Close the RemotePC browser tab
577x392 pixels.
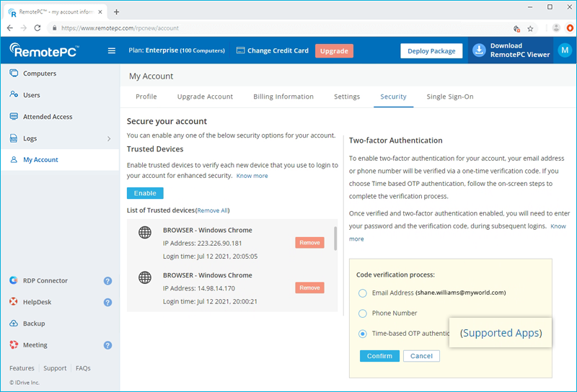point(100,12)
